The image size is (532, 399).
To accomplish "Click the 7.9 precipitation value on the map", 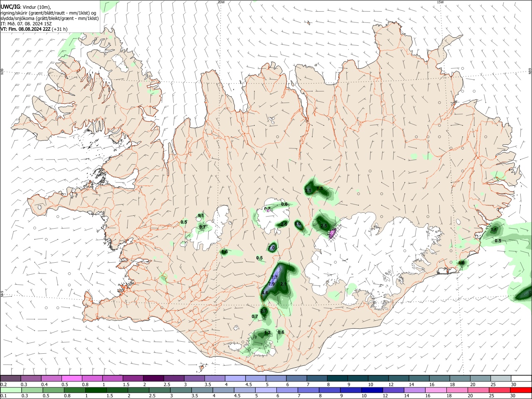I will click(x=271, y=284).
